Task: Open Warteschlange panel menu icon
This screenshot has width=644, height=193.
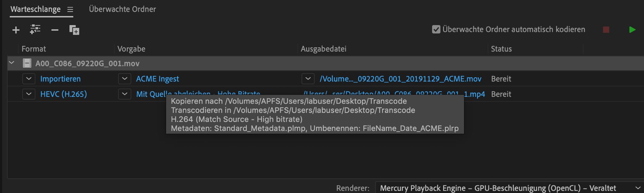Action: point(70,10)
